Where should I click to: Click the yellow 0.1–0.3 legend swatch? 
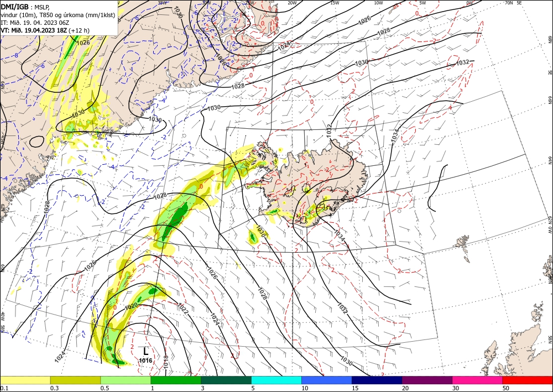25,380
